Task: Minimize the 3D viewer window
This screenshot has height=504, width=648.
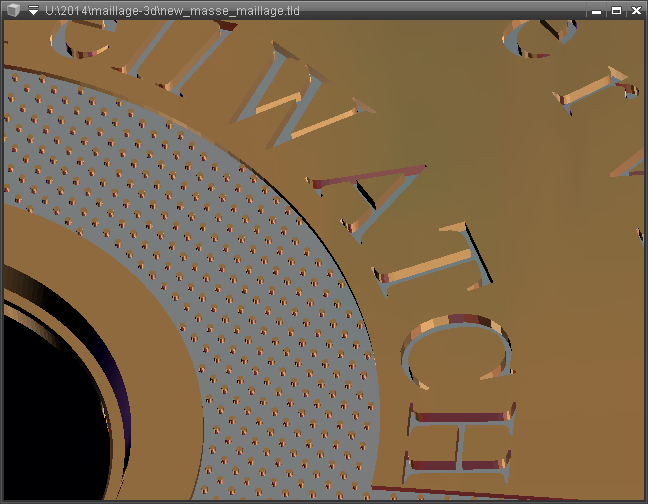Action: click(x=597, y=10)
